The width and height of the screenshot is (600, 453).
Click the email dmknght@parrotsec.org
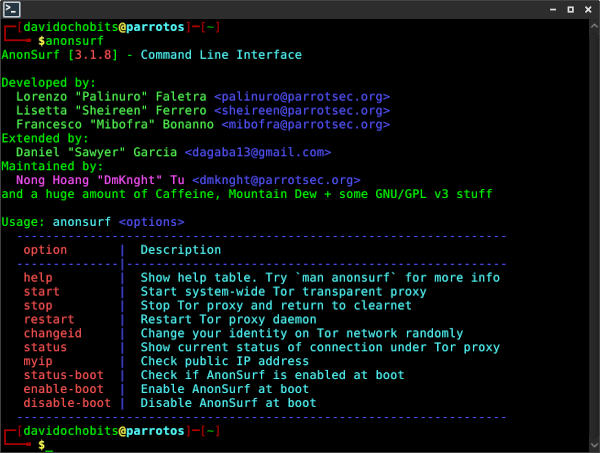tap(276, 180)
